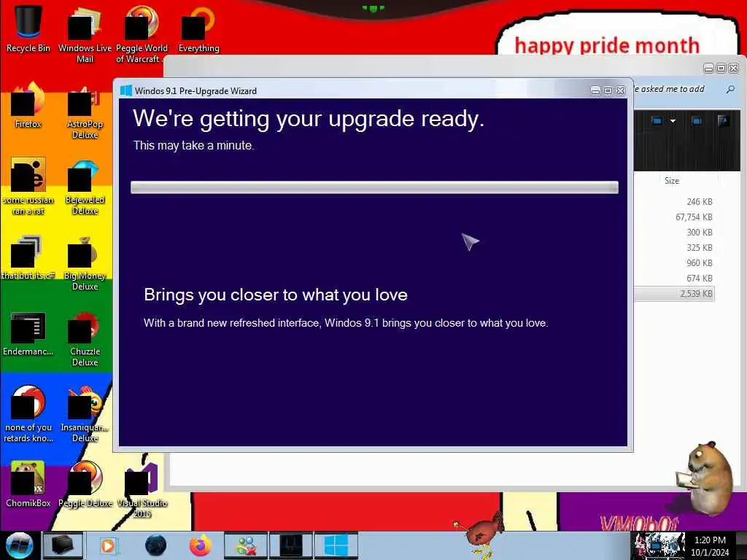
Task: Open the Endermanc... desktop icon
Action: click(x=28, y=332)
